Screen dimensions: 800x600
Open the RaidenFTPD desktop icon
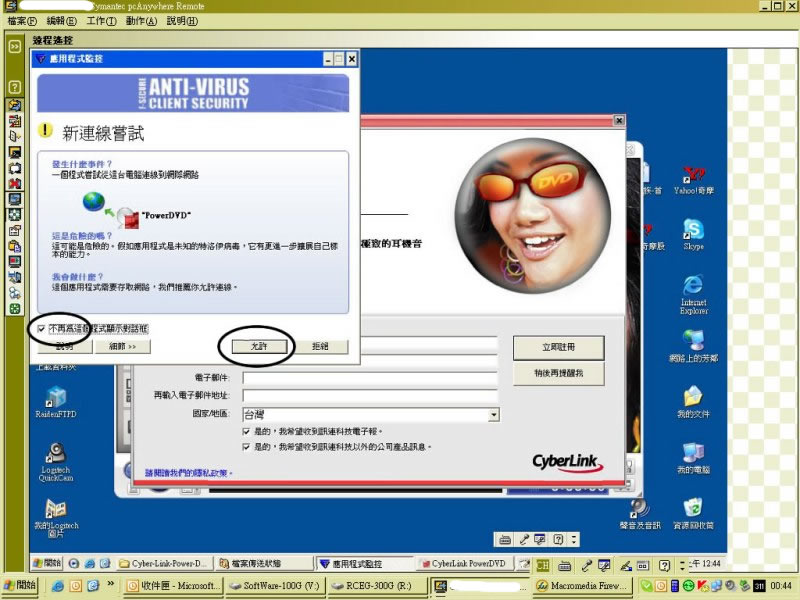tap(56, 403)
